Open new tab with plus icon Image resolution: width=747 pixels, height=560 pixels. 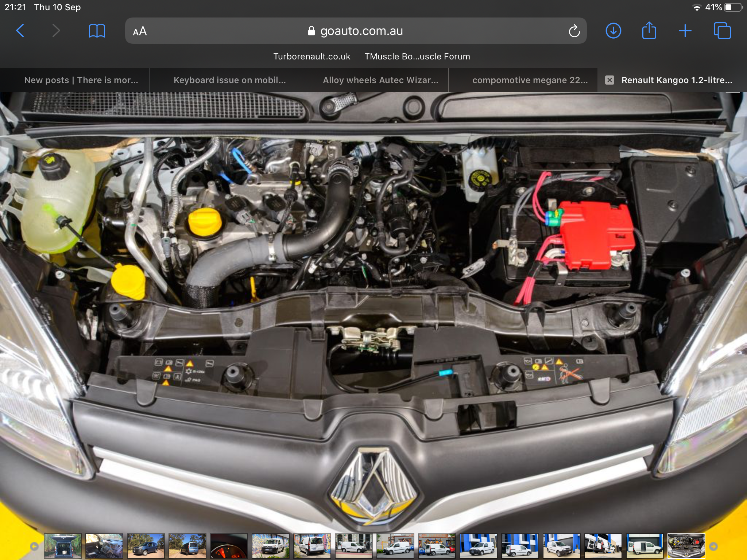685,31
